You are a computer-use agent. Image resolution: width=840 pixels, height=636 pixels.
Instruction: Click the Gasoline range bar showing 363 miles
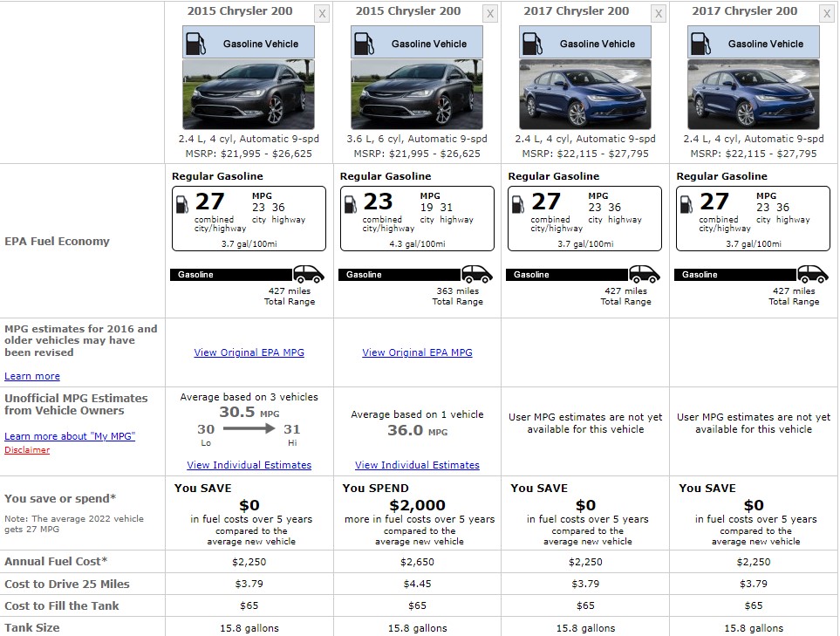400,274
